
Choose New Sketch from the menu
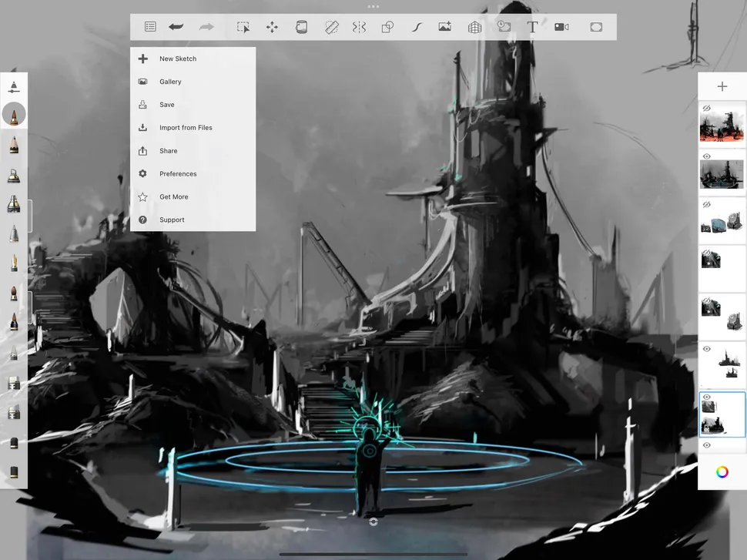[178, 59]
